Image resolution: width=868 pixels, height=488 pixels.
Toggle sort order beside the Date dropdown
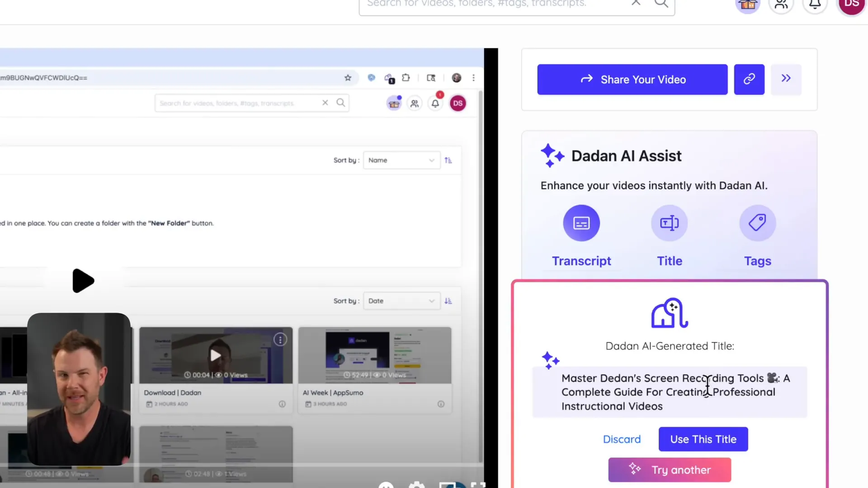[x=448, y=301]
